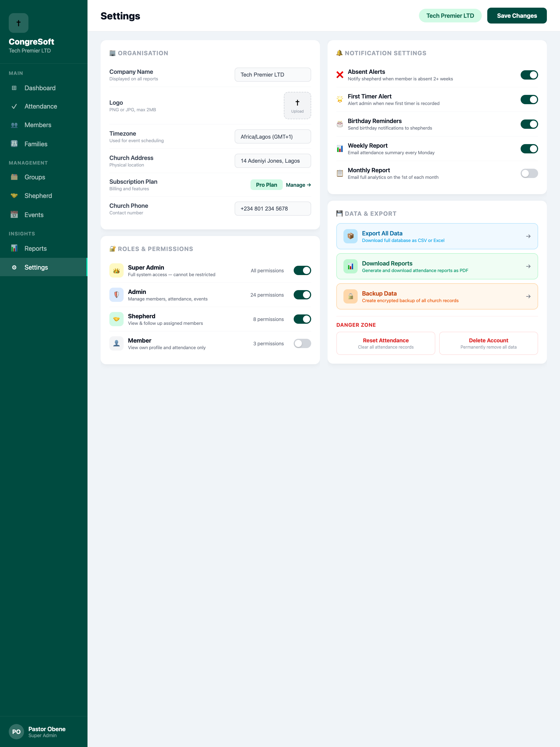Enable the Monthly Report toggle
The image size is (560, 747).
[529, 174]
